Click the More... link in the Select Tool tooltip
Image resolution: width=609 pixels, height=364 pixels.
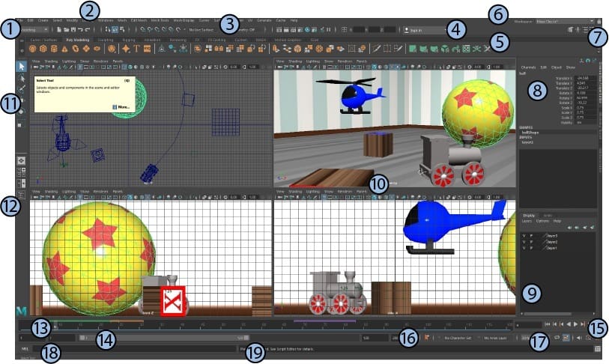point(121,107)
